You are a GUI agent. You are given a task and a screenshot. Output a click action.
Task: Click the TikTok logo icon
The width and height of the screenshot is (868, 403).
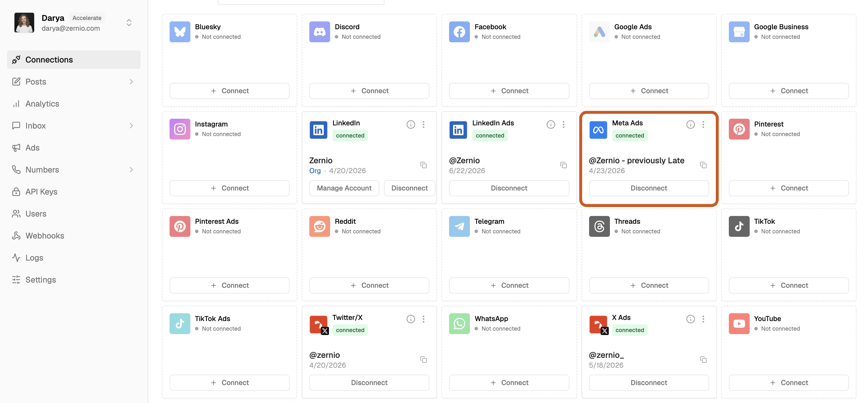(x=739, y=226)
